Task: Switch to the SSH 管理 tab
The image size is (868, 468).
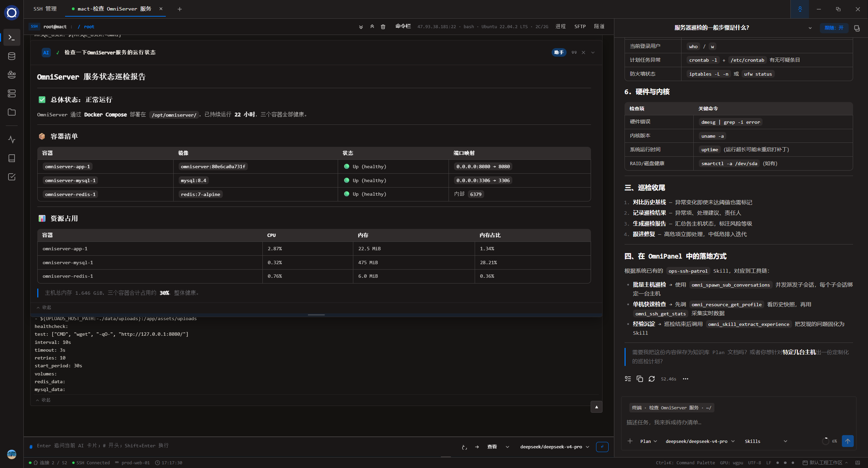Action: coord(45,9)
